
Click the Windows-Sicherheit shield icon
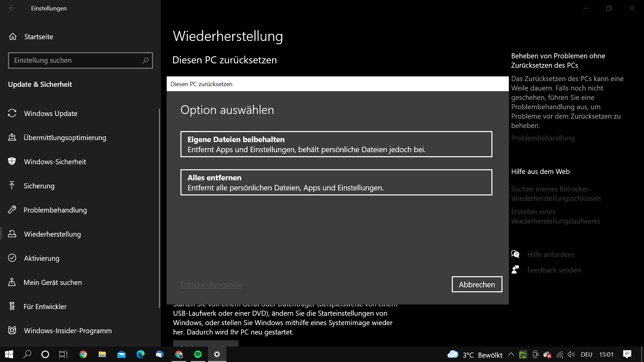coord(12,161)
